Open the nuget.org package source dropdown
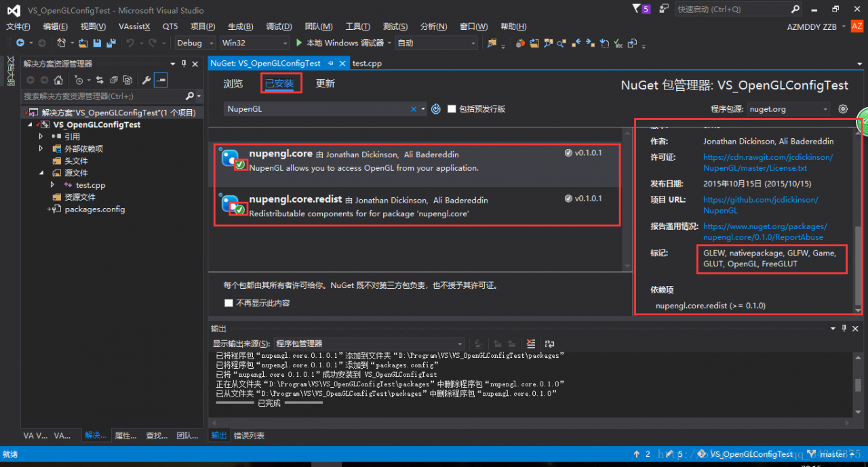The height and width of the screenshot is (467, 868). [789, 109]
